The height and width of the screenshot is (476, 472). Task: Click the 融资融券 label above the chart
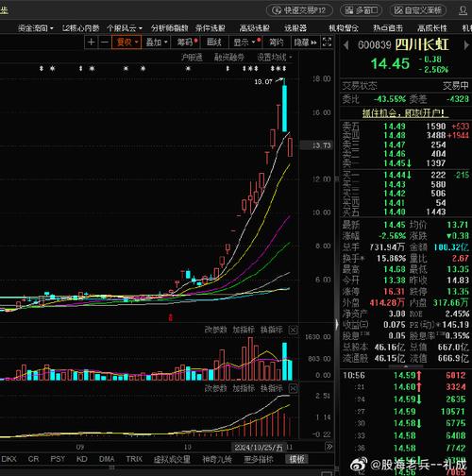229,58
